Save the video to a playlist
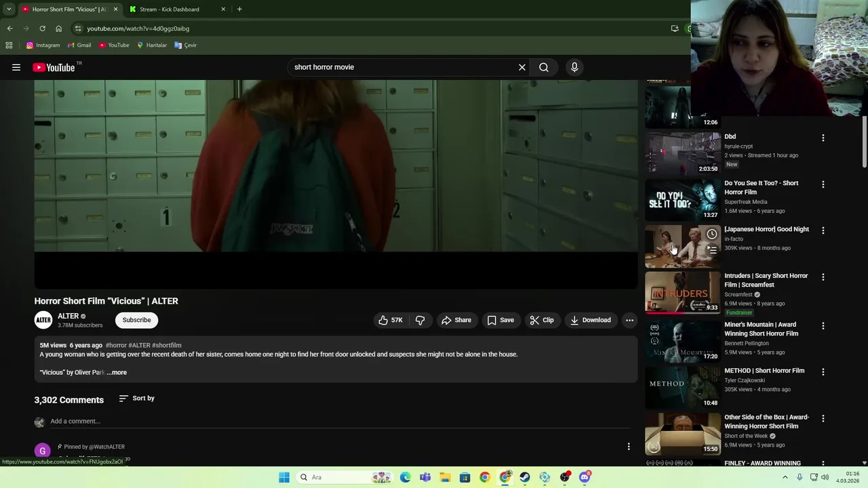868x488 pixels. [x=500, y=320]
